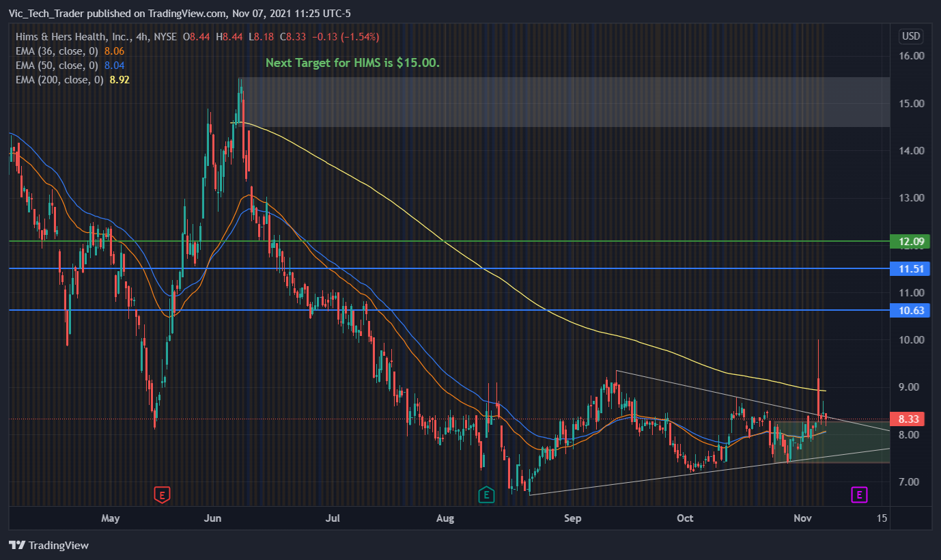Click the Oct label on the time axis
941x560 pixels.
click(685, 518)
